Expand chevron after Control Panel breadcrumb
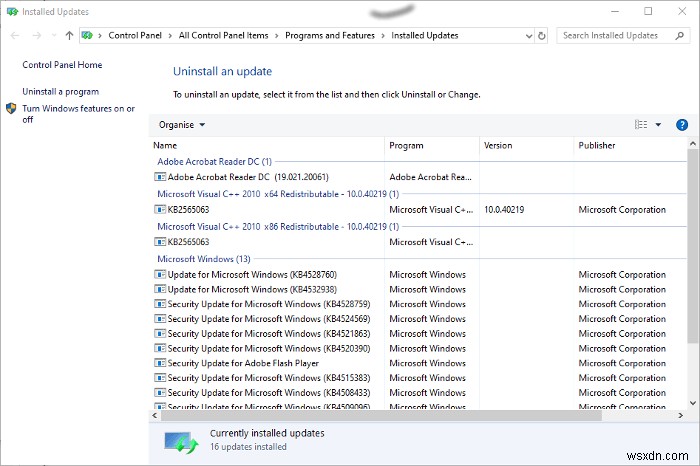Image resolution: width=700 pixels, height=466 pixels. [170, 36]
